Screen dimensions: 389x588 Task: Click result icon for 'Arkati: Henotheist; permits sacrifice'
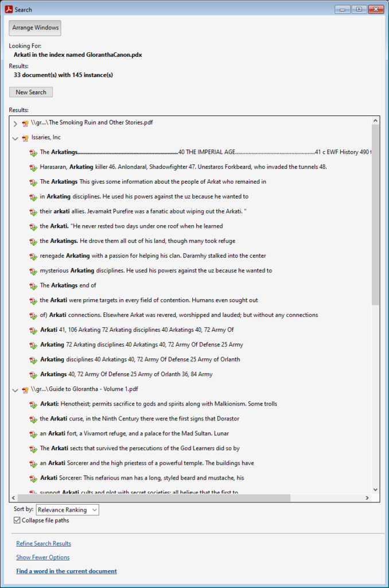point(33,405)
